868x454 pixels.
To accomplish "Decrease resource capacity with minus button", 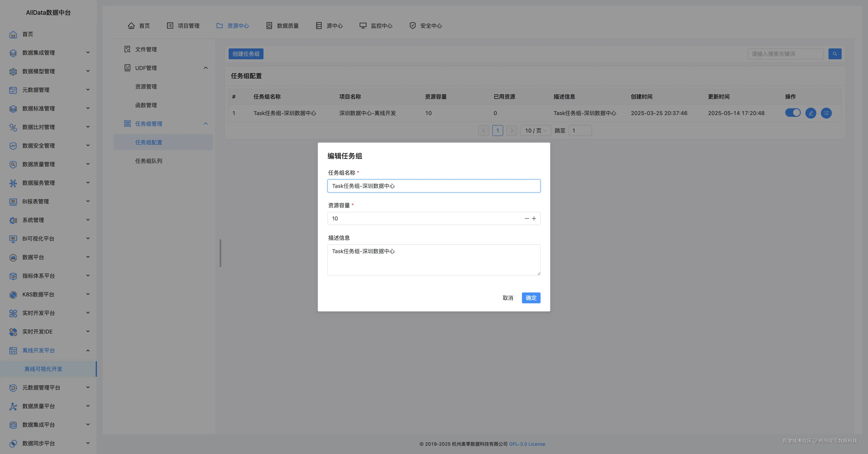I will (527, 219).
